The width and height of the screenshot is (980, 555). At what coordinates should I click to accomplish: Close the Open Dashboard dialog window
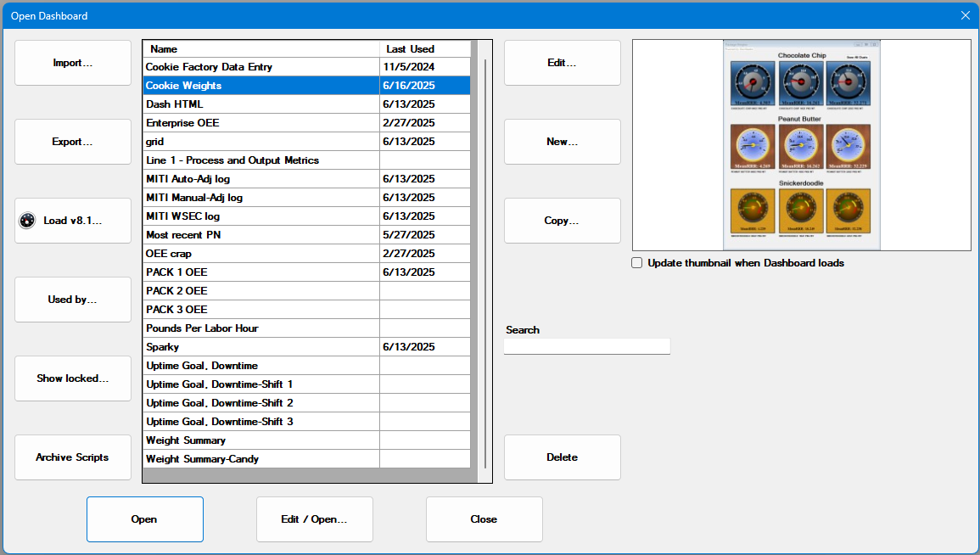965,15
